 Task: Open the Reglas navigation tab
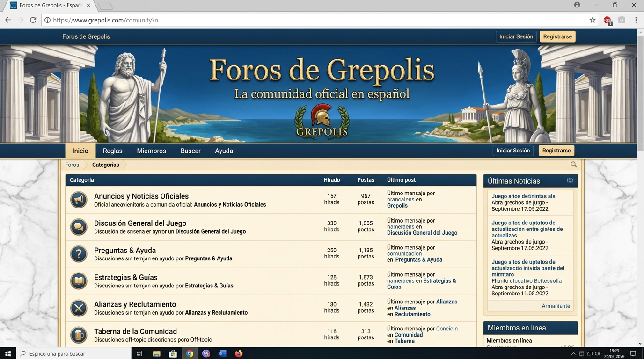point(112,151)
